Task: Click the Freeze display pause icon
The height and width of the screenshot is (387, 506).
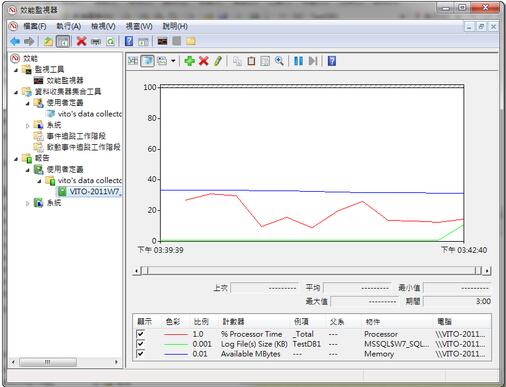Action: [x=298, y=61]
